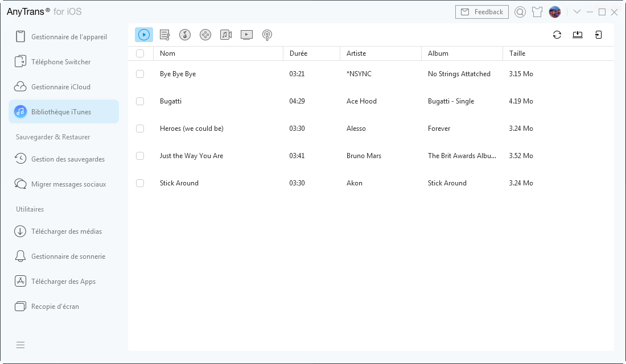
Task: Select the song Just the Way You Are
Action: click(191, 156)
